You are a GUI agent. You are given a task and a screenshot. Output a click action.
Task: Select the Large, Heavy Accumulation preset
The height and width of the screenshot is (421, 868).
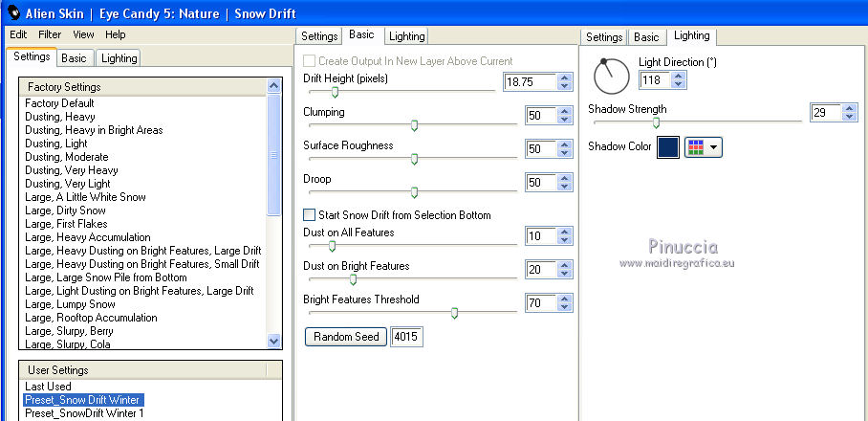tap(87, 237)
